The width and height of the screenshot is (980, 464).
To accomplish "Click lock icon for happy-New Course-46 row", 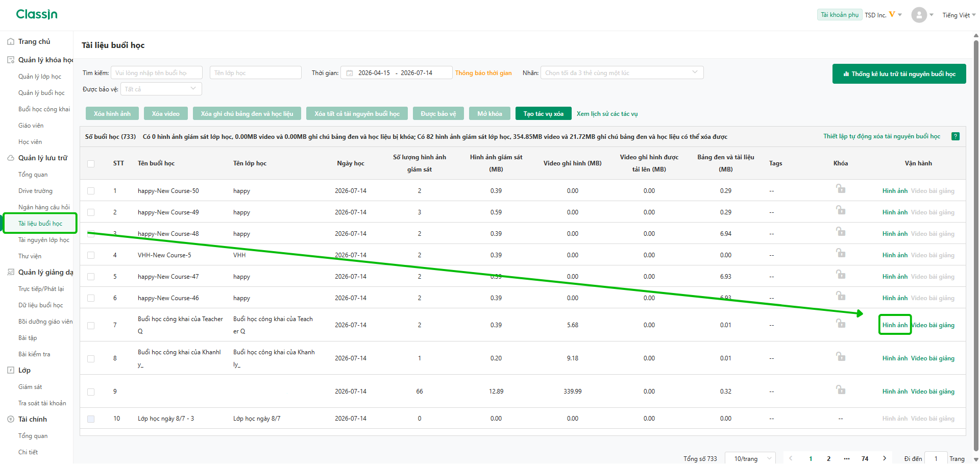I will [841, 296].
